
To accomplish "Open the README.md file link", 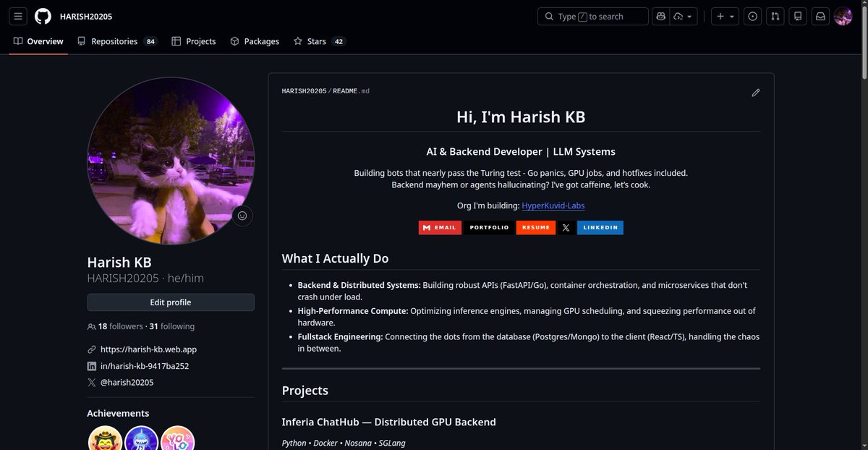I will (352, 91).
